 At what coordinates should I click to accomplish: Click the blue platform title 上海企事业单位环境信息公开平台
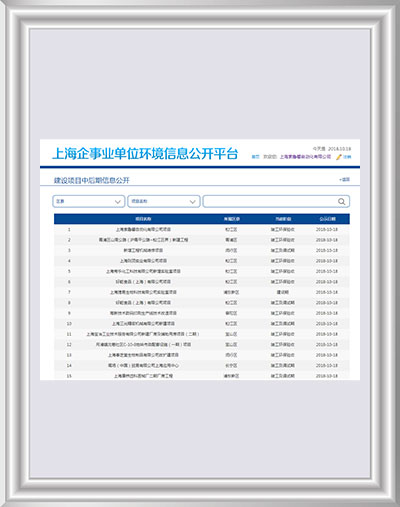point(145,154)
